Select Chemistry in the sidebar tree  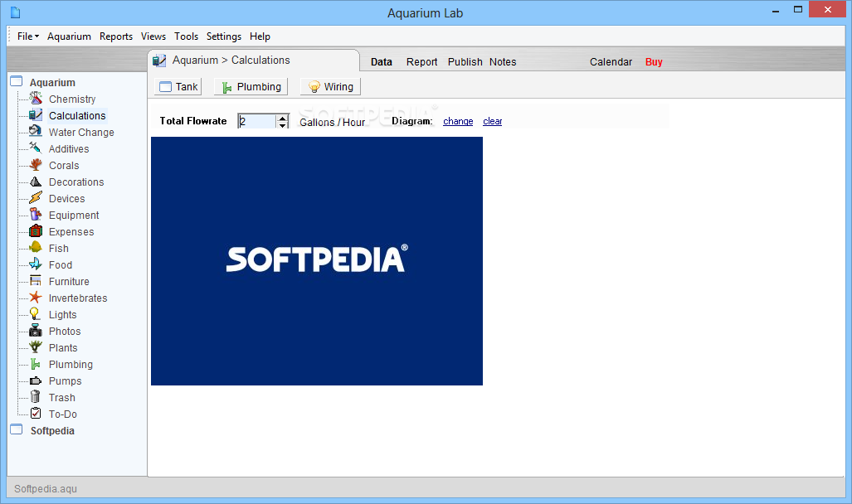pyautogui.click(x=72, y=99)
